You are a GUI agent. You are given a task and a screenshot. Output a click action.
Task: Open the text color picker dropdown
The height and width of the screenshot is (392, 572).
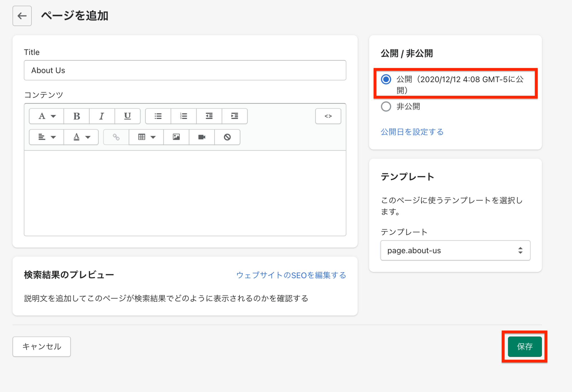tap(81, 137)
